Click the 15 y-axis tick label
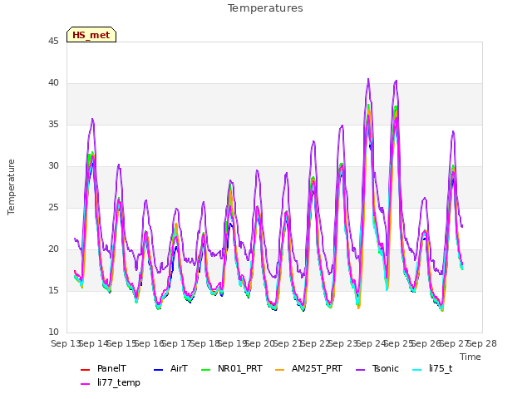 [x=53, y=291]
